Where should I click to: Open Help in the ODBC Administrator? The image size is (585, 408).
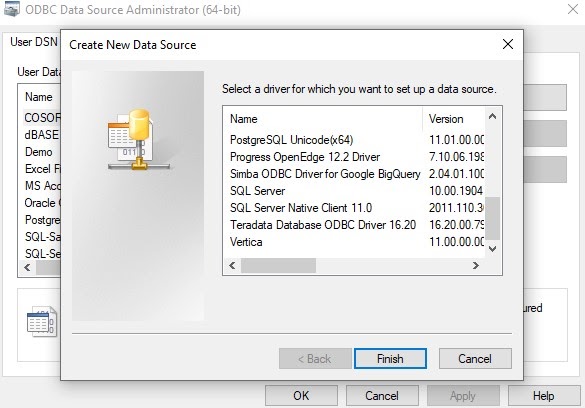(x=543, y=396)
